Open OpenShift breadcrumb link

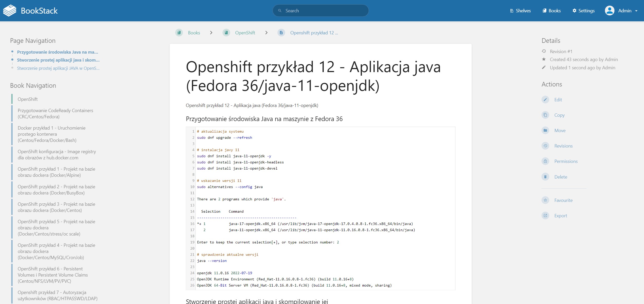[245, 33]
